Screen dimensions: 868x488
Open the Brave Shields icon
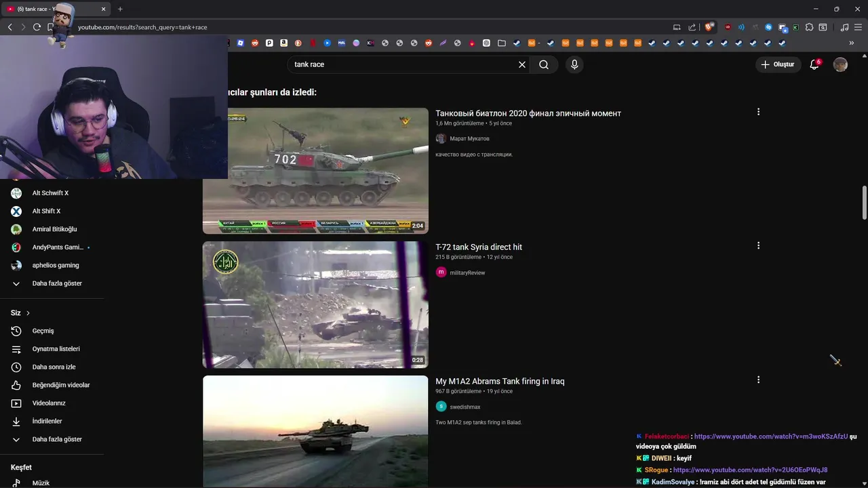[709, 27]
